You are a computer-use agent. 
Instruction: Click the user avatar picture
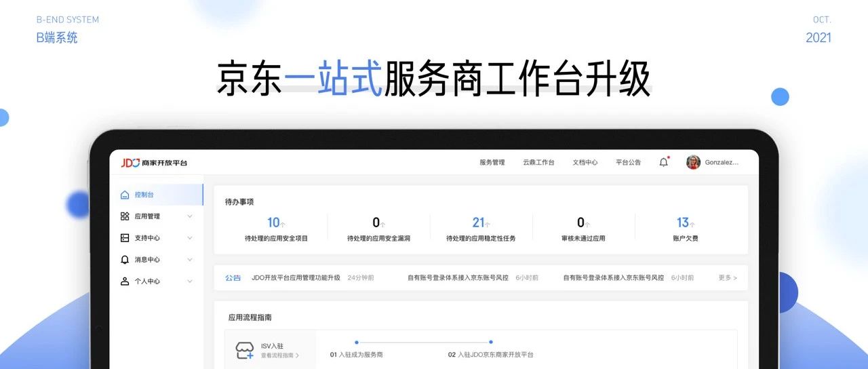(x=693, y=162)
